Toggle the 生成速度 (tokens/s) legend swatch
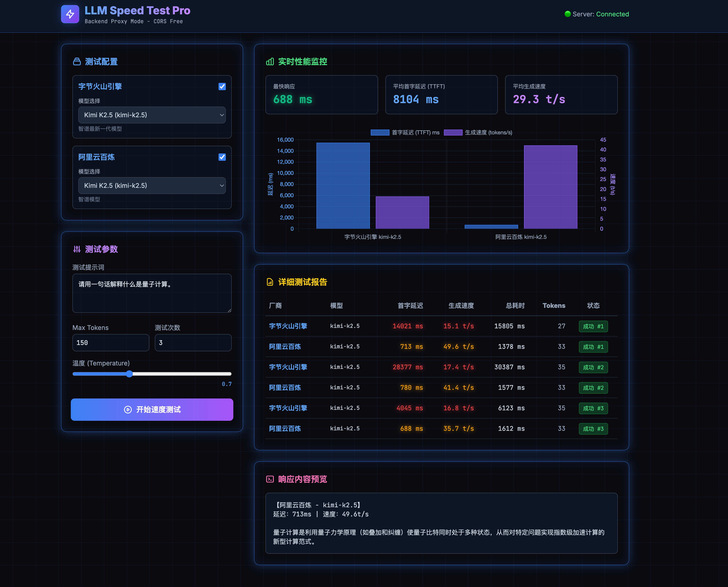The image size is (728, 587). [453, 133]
